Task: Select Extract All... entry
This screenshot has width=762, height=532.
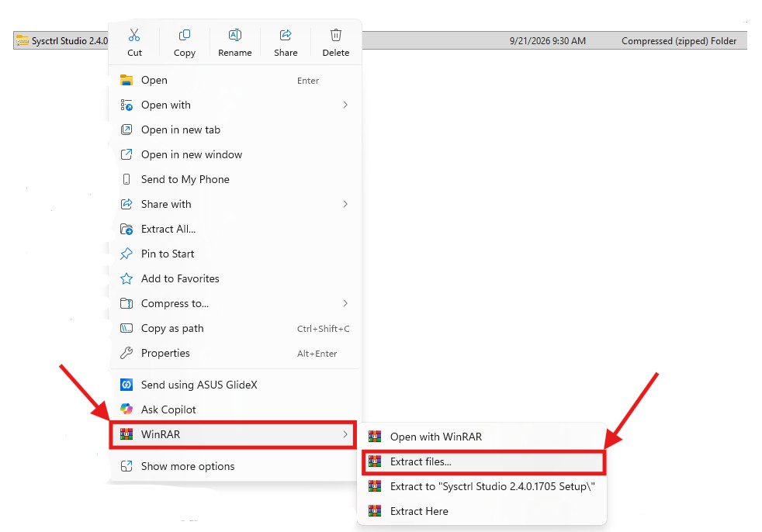Action: (x=234, y=229)
